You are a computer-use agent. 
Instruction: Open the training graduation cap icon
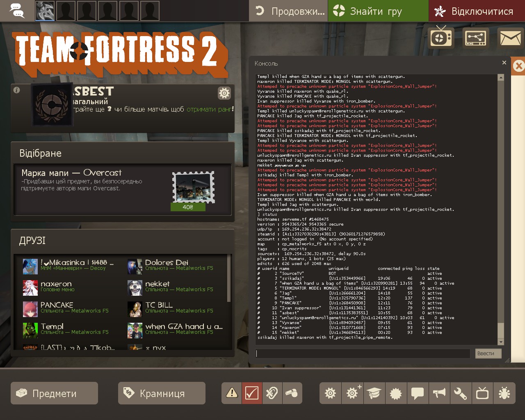[374, 393]
